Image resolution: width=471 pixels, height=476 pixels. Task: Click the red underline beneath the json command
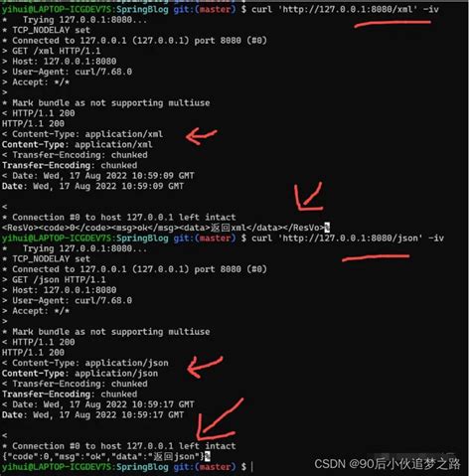point(376,257)
